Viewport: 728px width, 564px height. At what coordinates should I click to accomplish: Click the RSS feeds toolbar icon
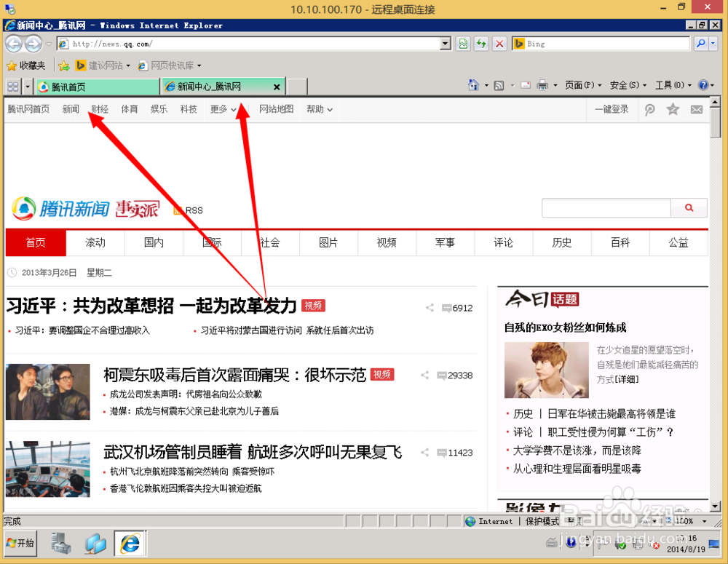499,85
